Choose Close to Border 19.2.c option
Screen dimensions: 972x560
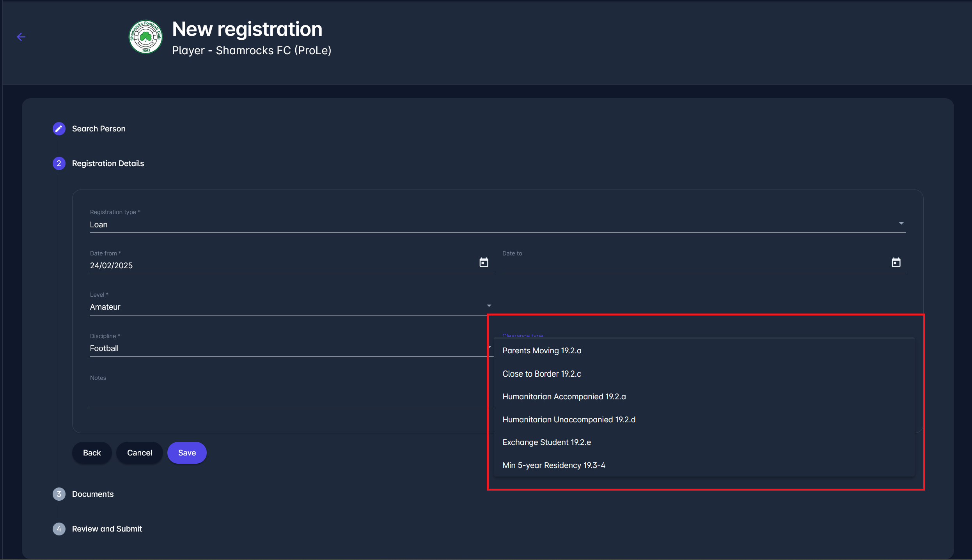pos(542,374)
